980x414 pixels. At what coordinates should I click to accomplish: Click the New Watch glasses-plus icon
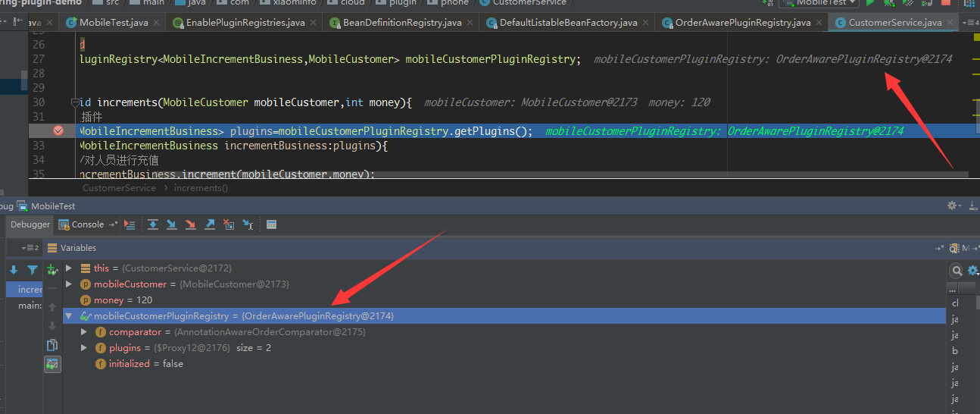coord(52,269)
